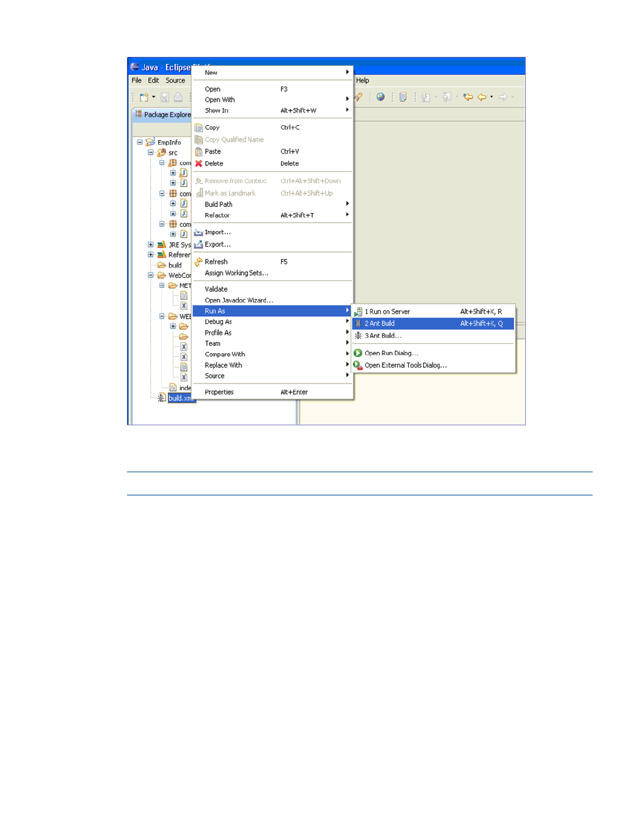This screenshot has height=840, width=631.
Task: Open the Back history dropdown arrow
Action: tap(491, 97)
